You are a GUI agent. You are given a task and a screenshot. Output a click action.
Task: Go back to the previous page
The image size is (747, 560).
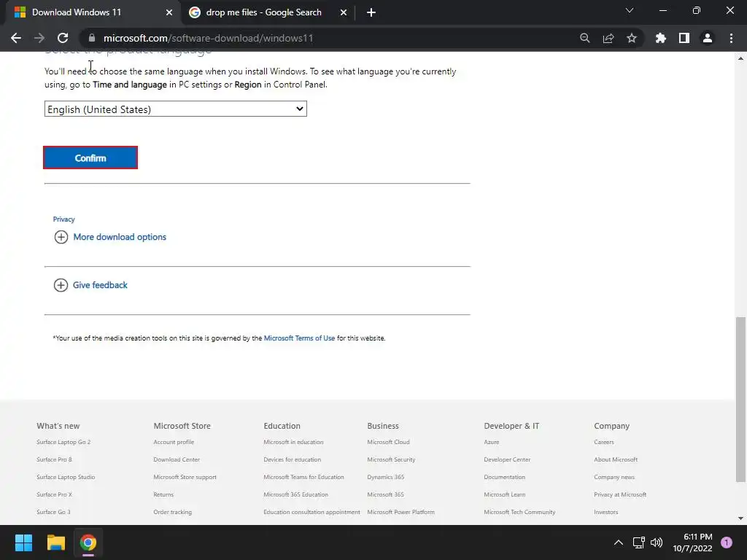point(16,38)
